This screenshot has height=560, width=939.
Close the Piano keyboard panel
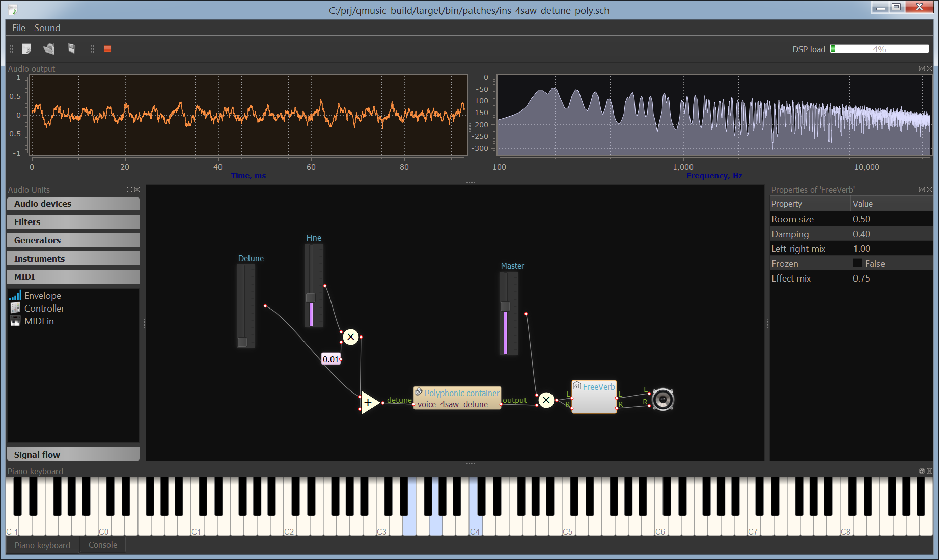(929, 471)
